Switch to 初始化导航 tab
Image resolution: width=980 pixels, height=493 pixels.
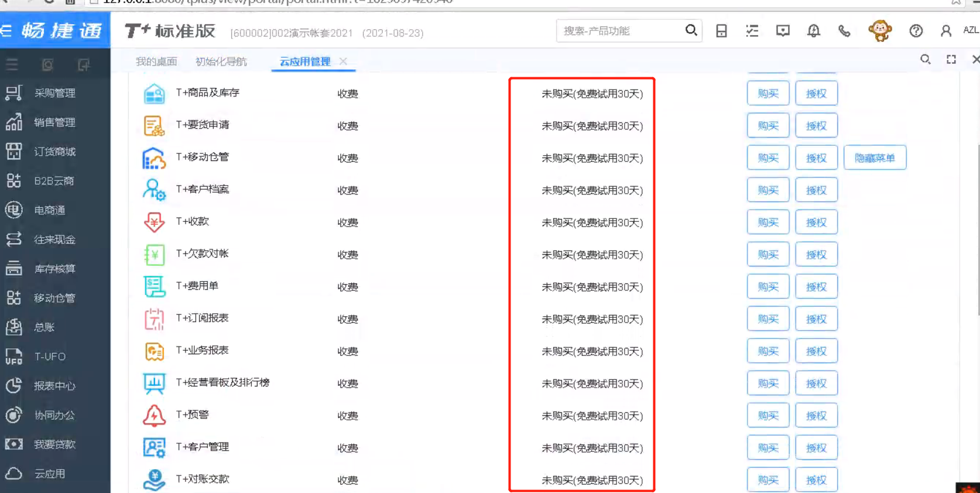click(x=221, y=61)
